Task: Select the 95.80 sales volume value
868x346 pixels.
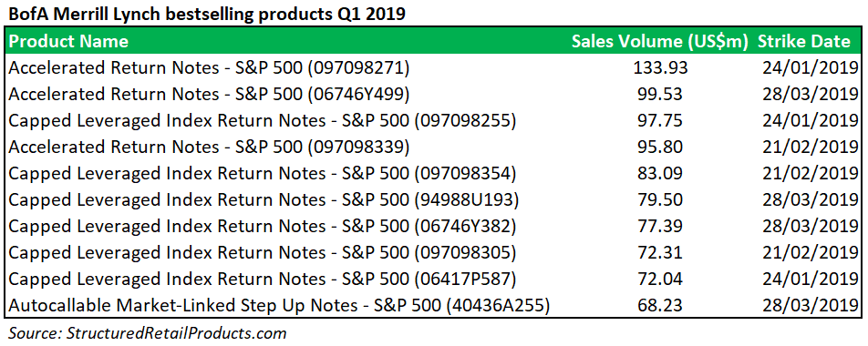Action: coord(660,147)
